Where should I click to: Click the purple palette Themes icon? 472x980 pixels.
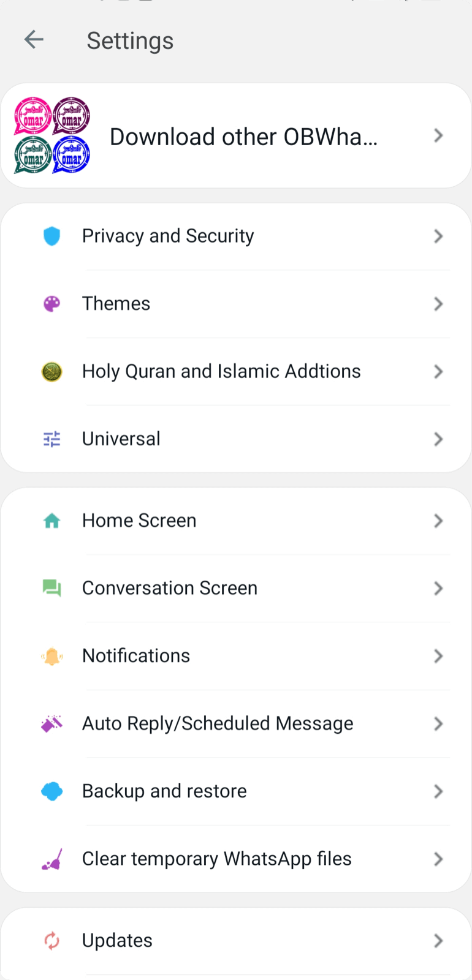[x=52, y=304]
